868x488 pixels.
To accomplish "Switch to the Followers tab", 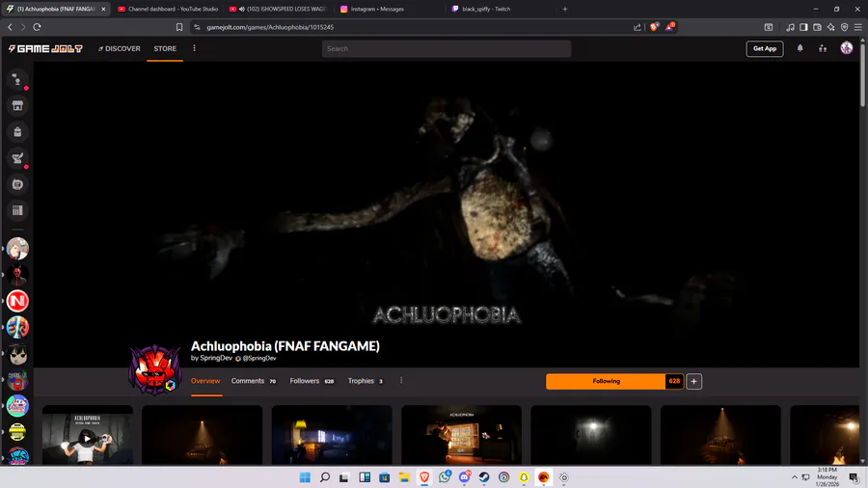I will point(312,381).
